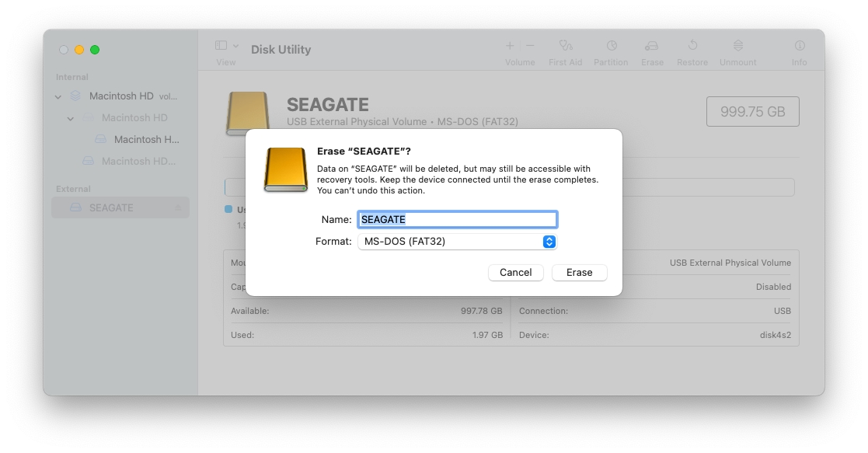Click the large SEAGATE drive icon in the header

click(247, 113)
